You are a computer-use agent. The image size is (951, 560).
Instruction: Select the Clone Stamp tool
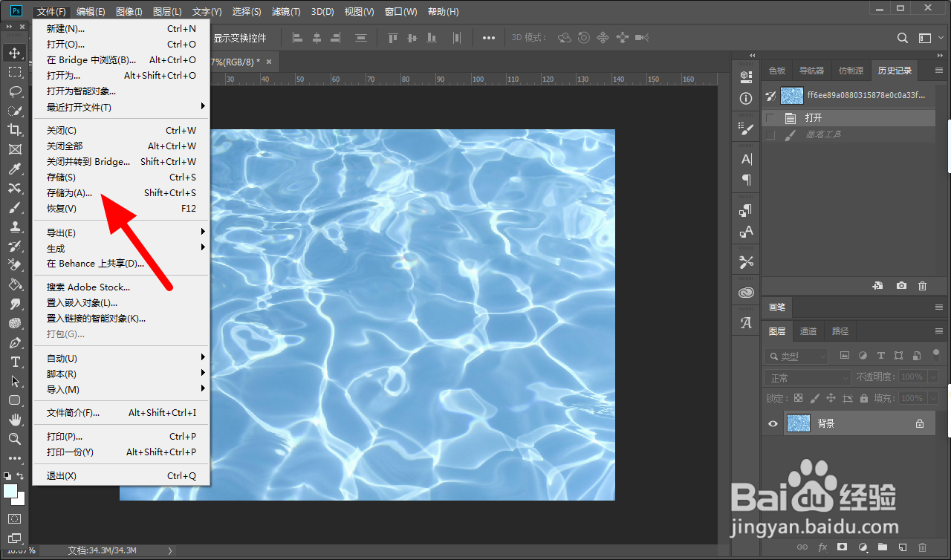point(14,227)
